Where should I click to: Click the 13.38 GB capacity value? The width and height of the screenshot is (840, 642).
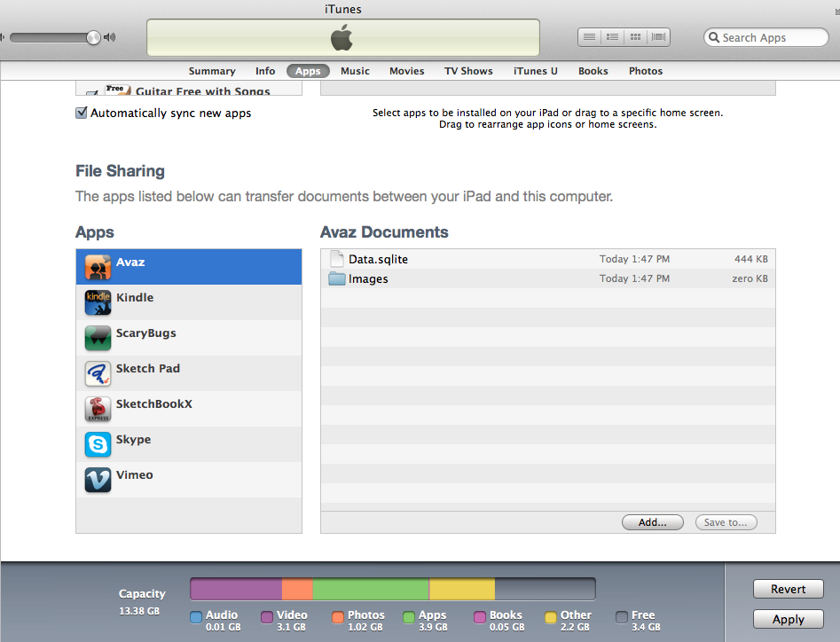pyautogui.click(x=139, y=611)
